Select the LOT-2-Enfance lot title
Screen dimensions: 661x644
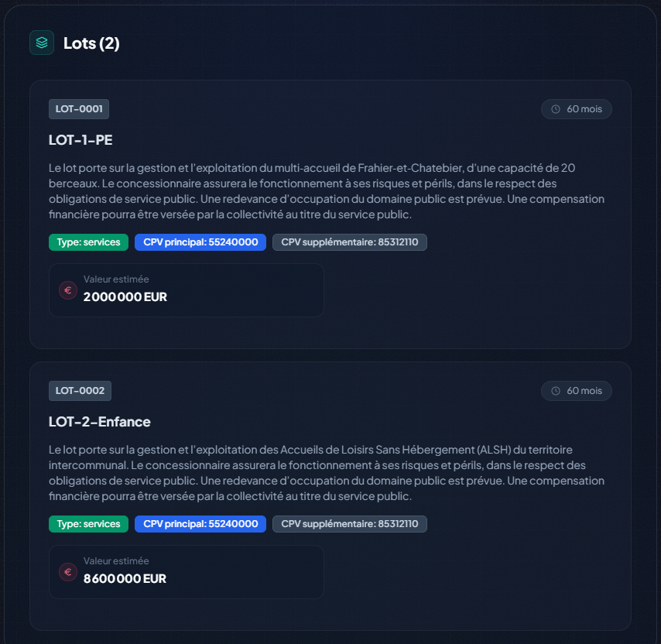pyautogui.click(x=99, y=422)
